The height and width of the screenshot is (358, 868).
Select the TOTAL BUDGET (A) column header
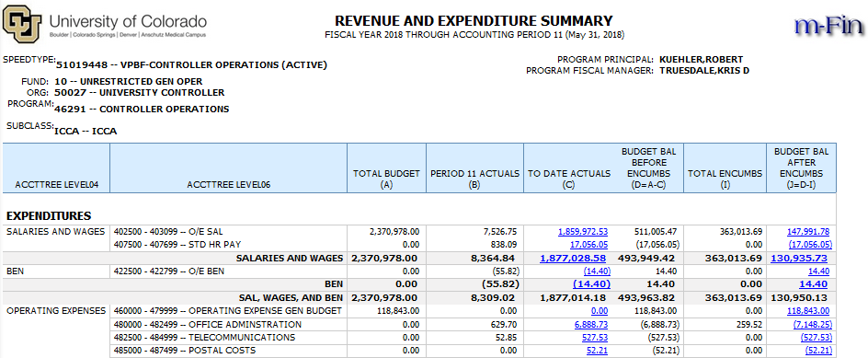pyautogui.click(x=386, y=179)
